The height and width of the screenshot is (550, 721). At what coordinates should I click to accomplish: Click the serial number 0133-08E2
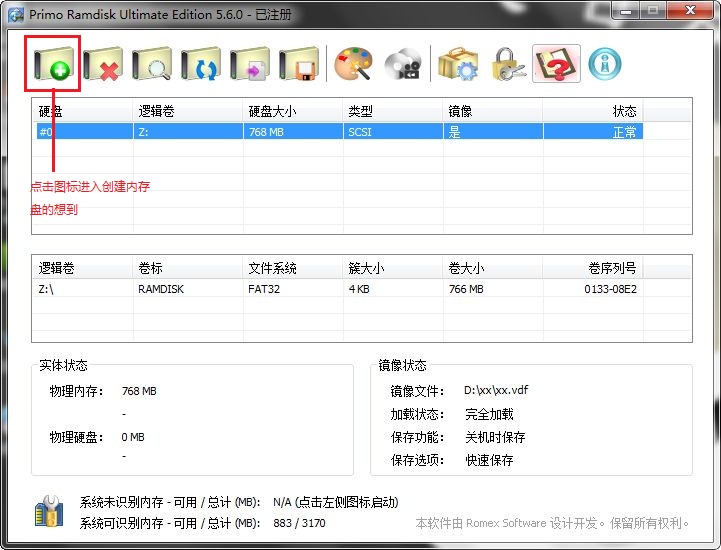tap(611, 289)
